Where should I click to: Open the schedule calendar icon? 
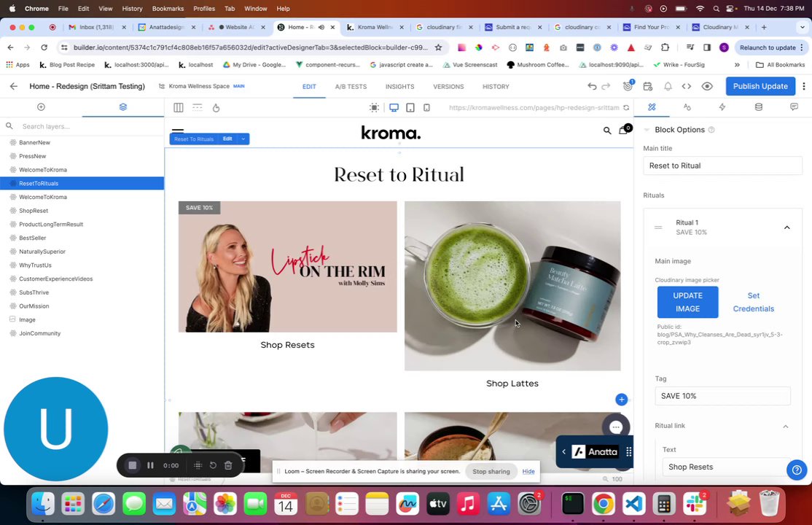click(x=648, y=87)
